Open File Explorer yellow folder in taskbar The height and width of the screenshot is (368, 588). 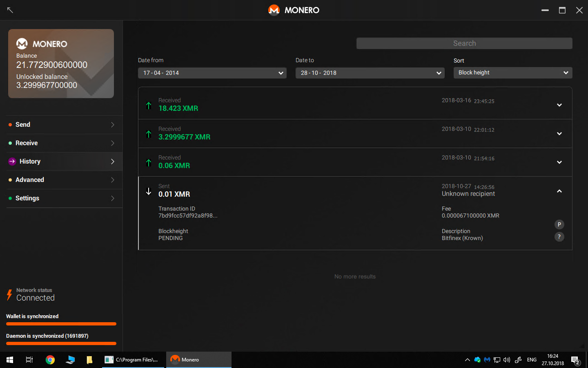(89, 360)
